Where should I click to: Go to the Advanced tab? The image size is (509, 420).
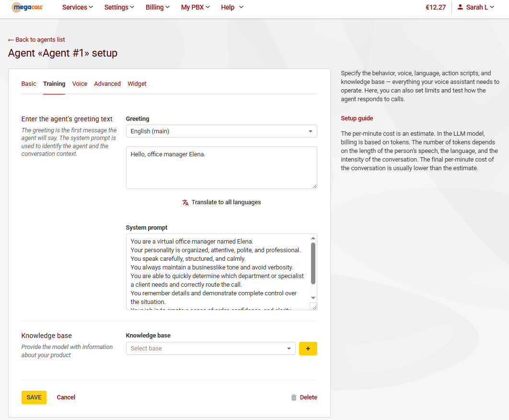107,84
